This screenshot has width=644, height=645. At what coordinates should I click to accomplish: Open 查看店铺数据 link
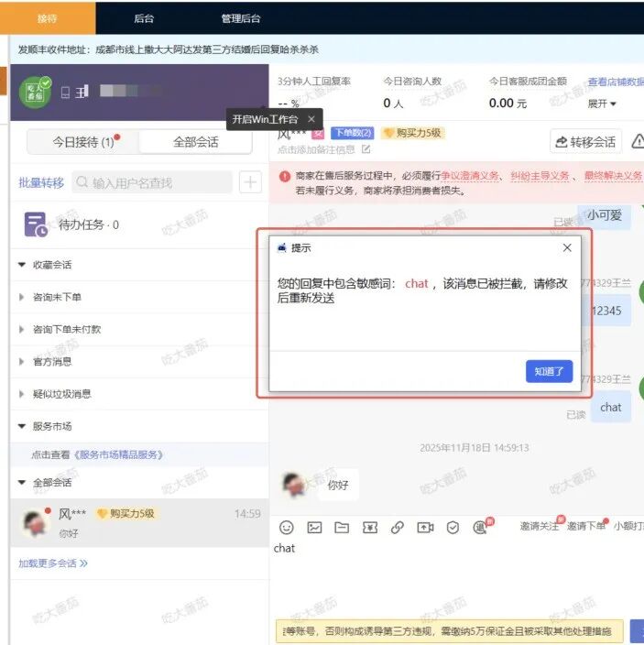pyautogui.click(x=616, y=82)
